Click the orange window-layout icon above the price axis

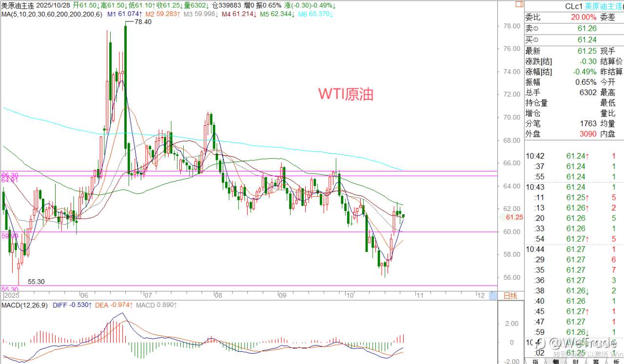tap(518, 5)
